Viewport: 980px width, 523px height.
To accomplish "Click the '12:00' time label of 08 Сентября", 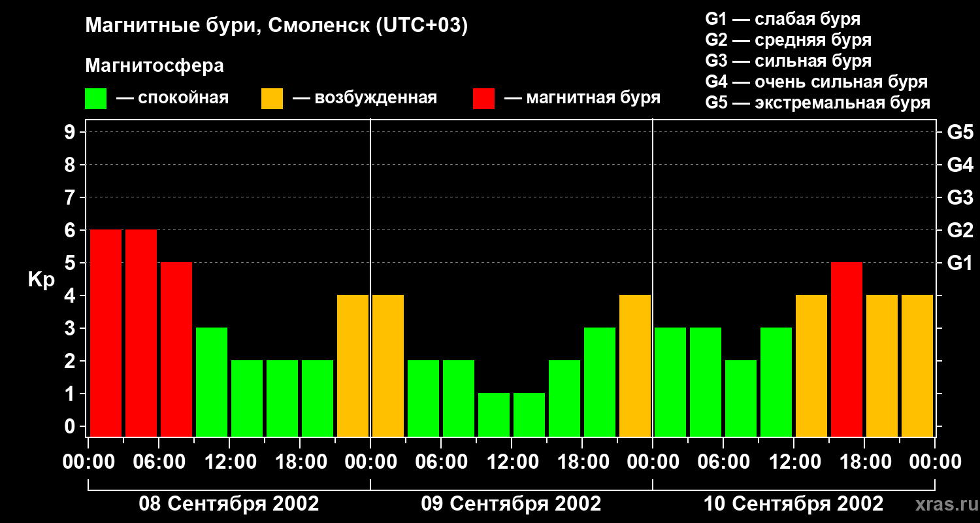I will coord(229,462).
